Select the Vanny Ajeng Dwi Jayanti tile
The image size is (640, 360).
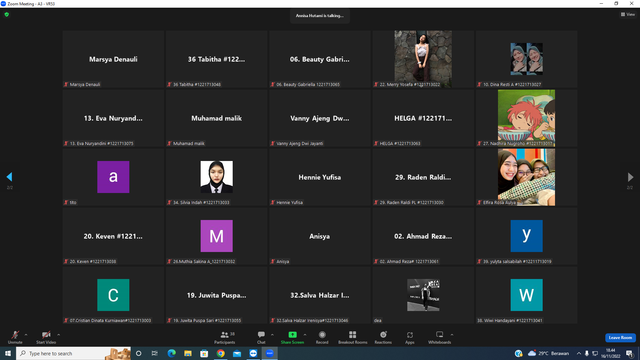(320, 118)
